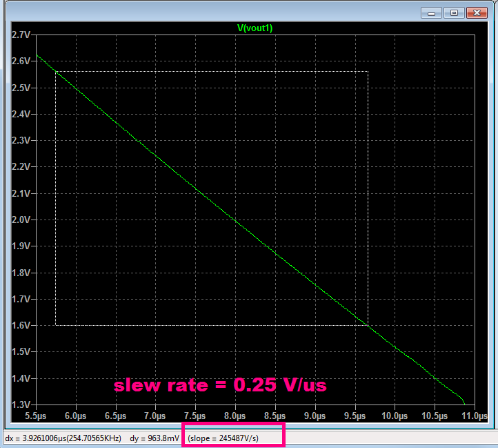The width and height of the screenshot is (498, 448).
Task: Click the 2.0V vertical axis label
Action: [x=21, y=220]
